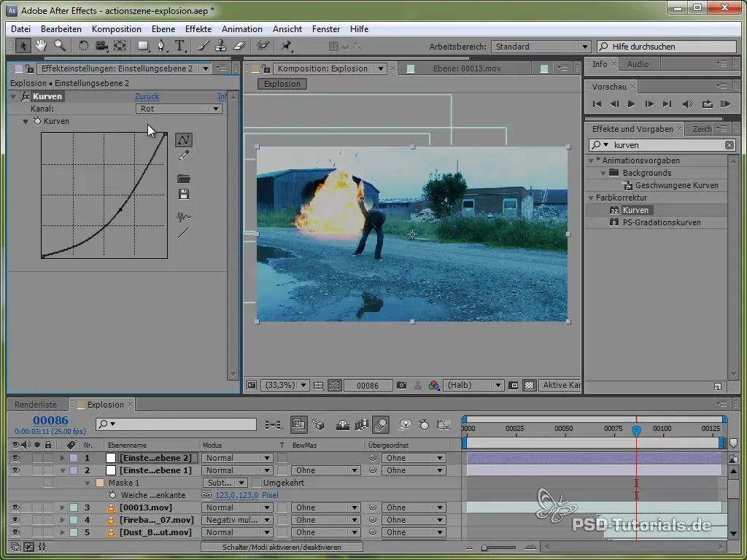Hide the Fireball 07.mov layer
Screen dimensions: 747x560
15,520
